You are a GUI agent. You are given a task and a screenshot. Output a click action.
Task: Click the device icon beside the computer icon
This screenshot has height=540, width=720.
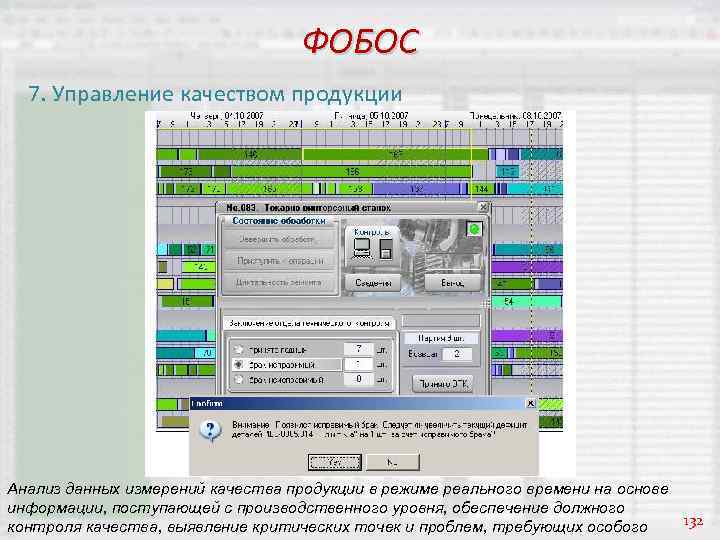coord(386,249)
